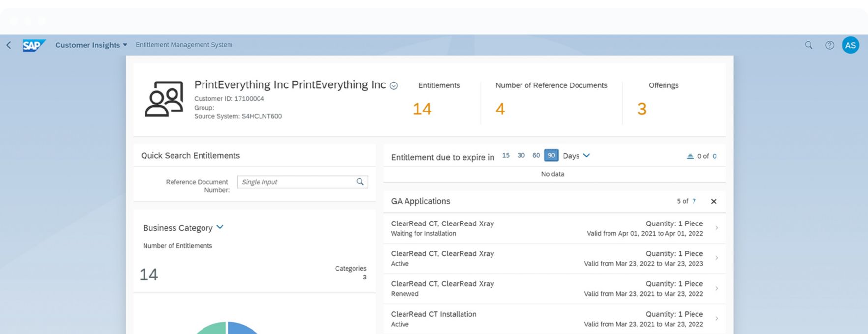Viewport: 868px width, 334px height.
Task: Click the SAP logo
Action: pyautogui.click(x=33, y=45)
